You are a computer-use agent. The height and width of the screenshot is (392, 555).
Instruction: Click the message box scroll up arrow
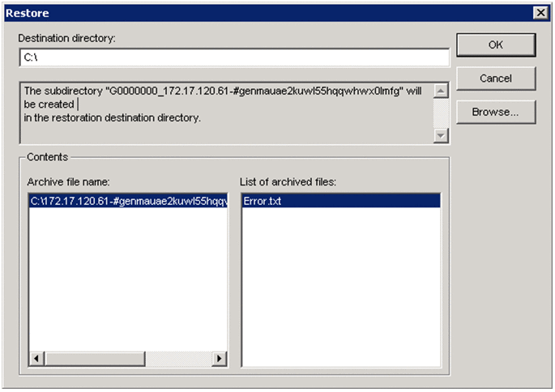click(441, 91)
